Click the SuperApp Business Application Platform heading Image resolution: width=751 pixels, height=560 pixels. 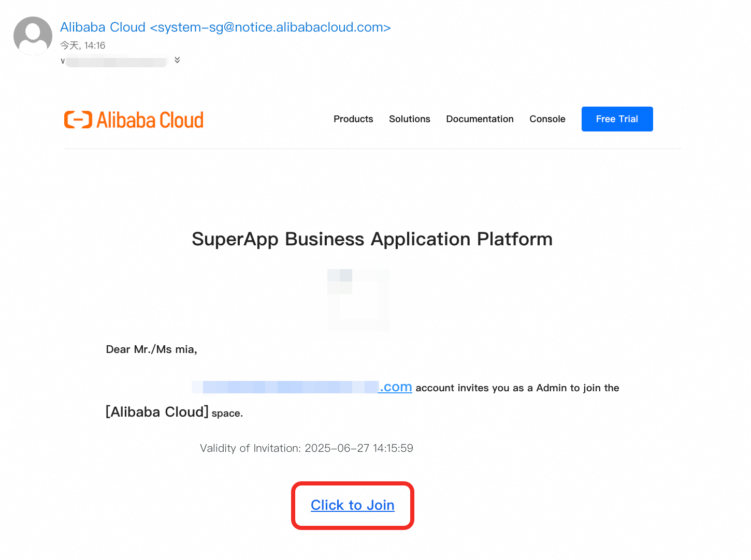(372, 239)
